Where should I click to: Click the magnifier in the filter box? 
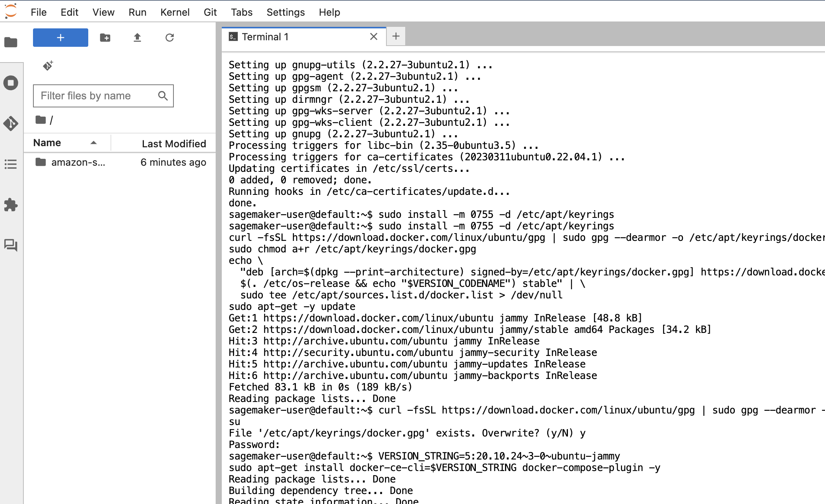[x=163, y=96]
